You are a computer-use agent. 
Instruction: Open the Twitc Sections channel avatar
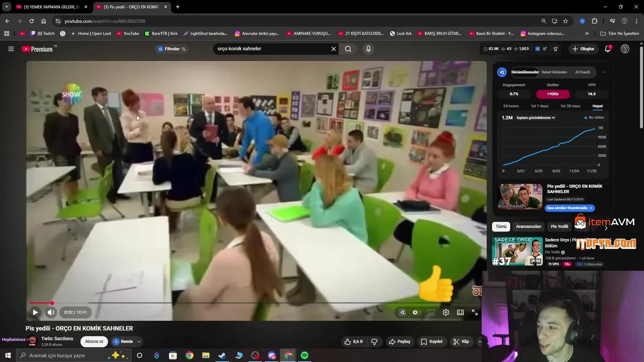[32, 341]
